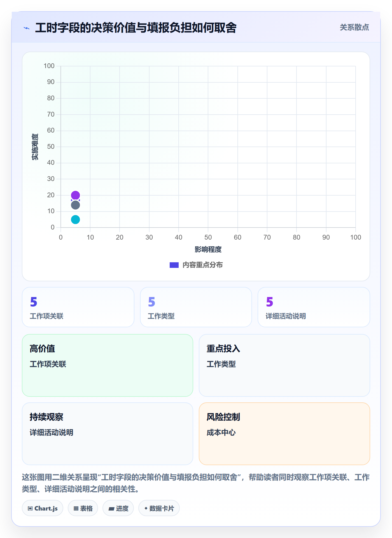Open the 工作类型 stat card showing 5
392x538 pixels.
point(196,307)
